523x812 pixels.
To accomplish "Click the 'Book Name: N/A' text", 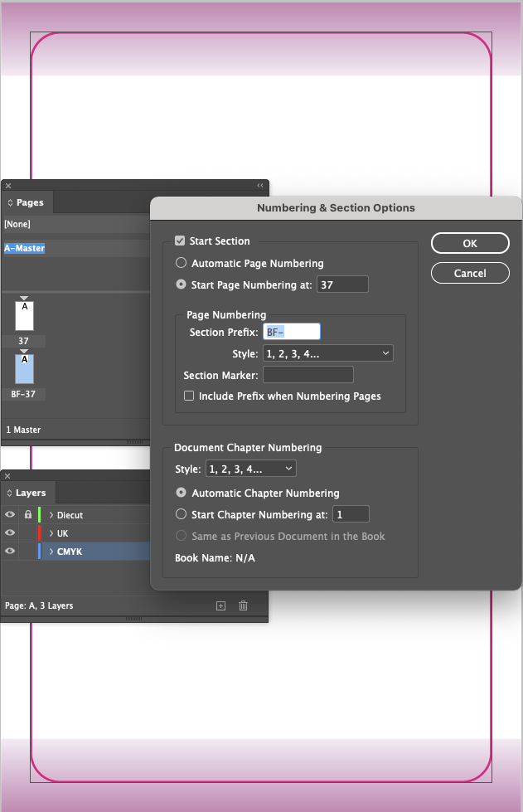I will pyautogui.click(x=215, y=557).
